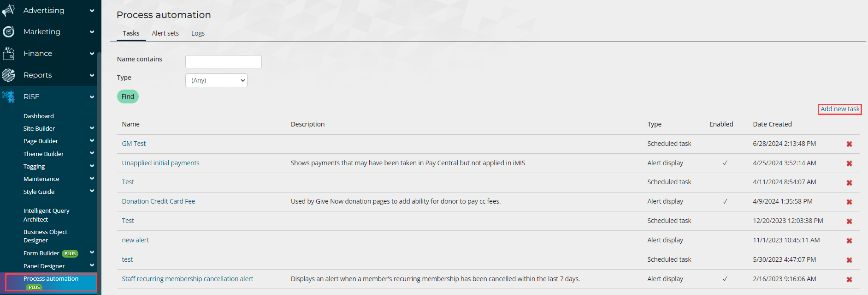Image resolution: width=868 pixels, height=295 pixels.
Task: Toggle enabled checkmark for Unapplied initial payments
Action: click(725, 163)
